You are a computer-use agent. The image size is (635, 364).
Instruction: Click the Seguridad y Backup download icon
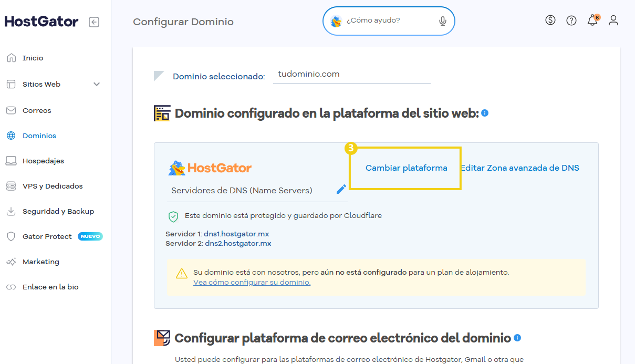coord(11,211)
